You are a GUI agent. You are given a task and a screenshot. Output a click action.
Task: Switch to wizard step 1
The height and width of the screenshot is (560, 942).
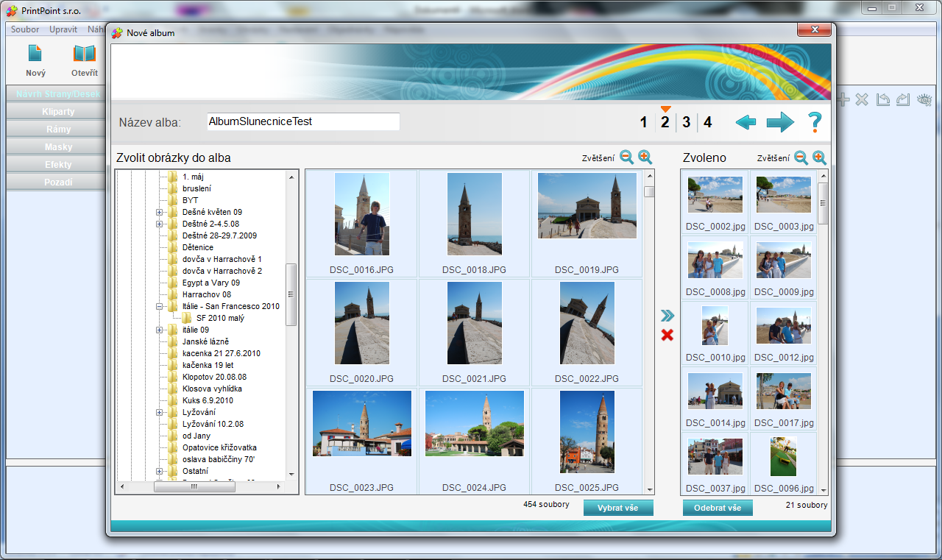[x=643, y=122]
